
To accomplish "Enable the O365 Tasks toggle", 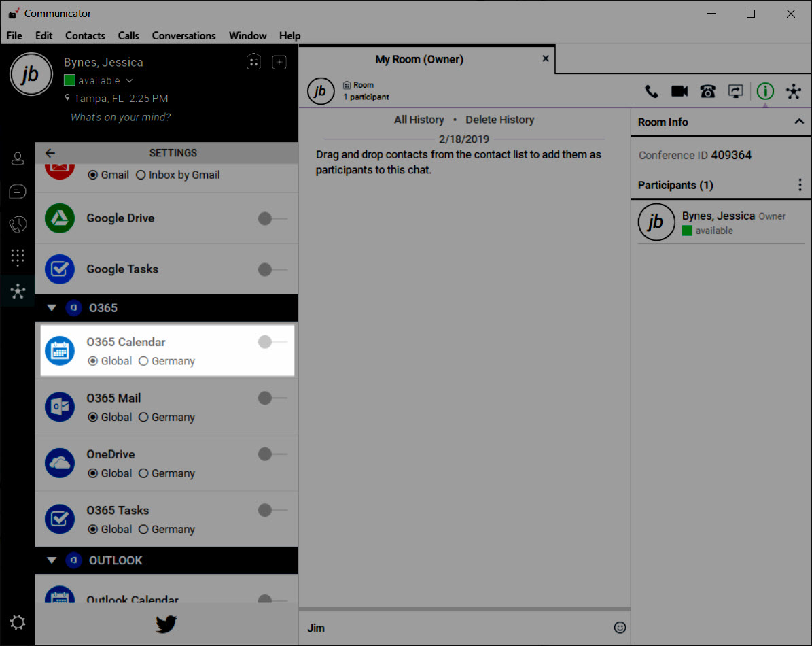I will [x=272, y=510].
